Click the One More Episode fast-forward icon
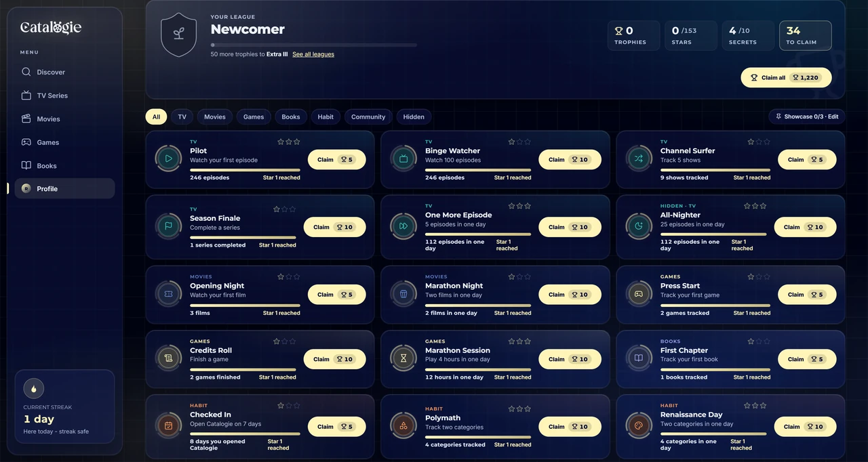Image resolution: width=868 pixels, height=462 pixels. 403,226
